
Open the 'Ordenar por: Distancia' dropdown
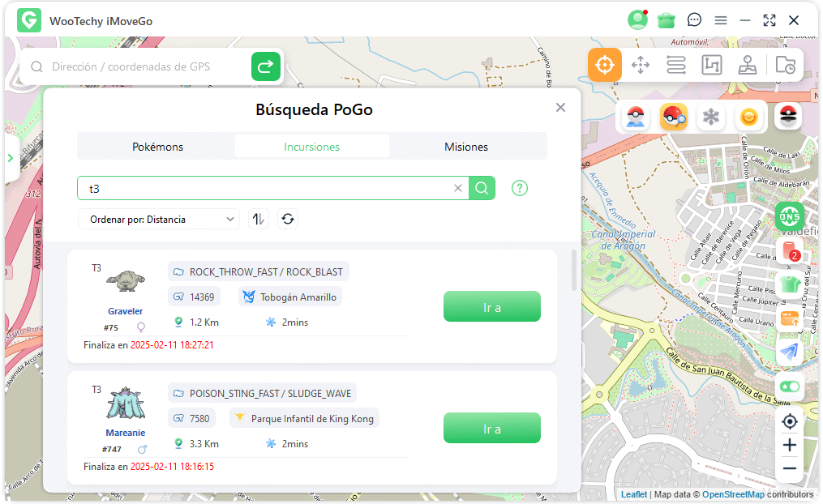click(158, 219)
